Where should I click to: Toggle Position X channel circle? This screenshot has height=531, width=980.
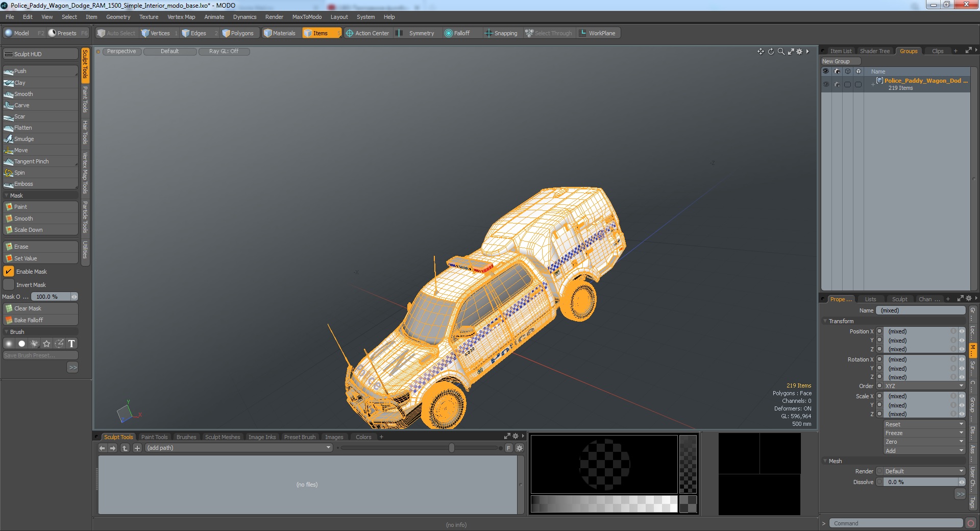(879, 331)
